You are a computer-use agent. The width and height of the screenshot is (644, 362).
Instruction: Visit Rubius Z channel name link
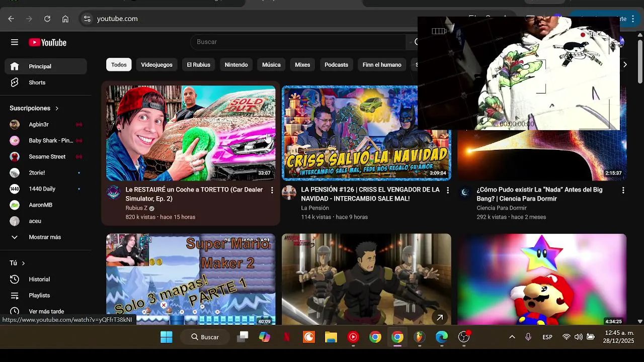[136, 208]
